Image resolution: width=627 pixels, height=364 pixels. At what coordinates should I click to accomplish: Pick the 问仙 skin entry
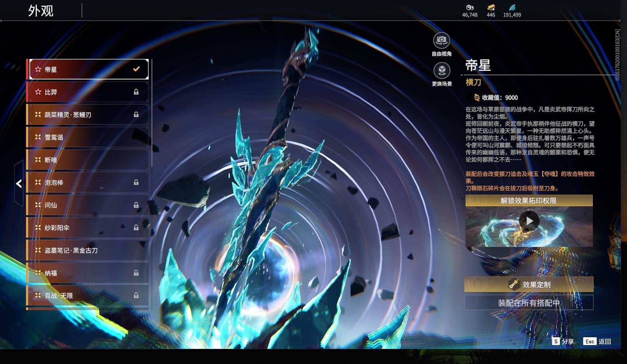click(x=88, y=205)
